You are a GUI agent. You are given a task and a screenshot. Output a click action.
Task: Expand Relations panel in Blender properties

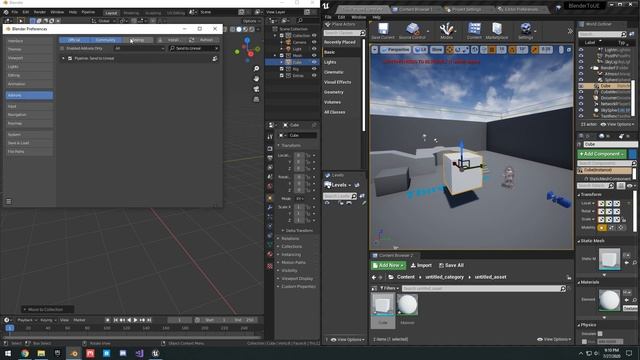pos(290,238)
